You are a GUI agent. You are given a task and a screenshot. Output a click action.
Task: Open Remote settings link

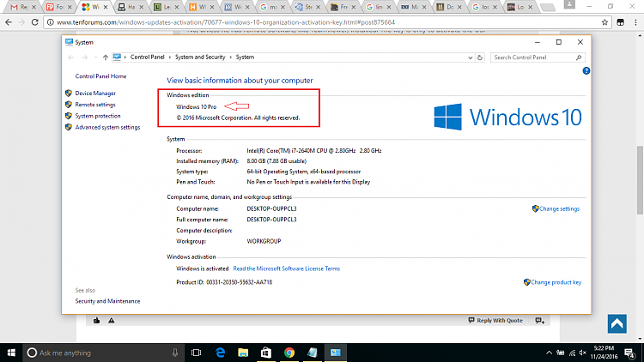click(x=95, y=105)
